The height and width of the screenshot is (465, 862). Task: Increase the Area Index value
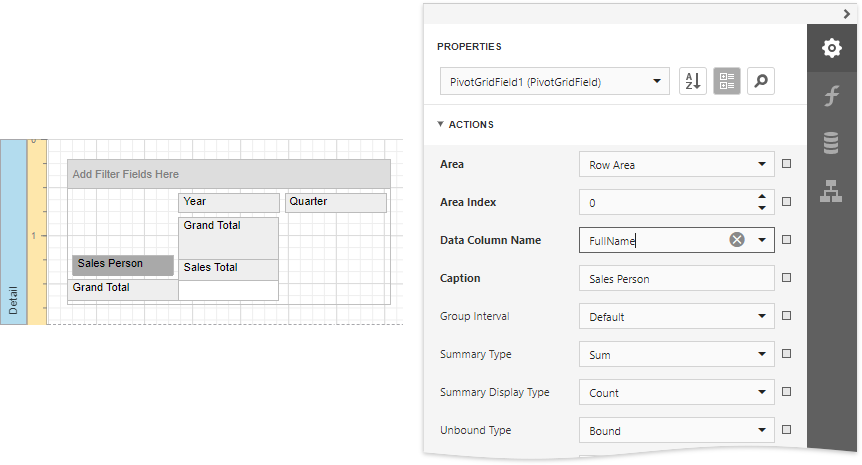pyautogui.click(x=762, y=197)
